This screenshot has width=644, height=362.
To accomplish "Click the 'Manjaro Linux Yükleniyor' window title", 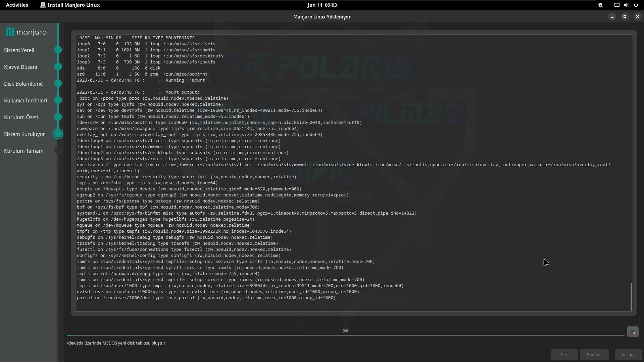I will coord(322,16).
